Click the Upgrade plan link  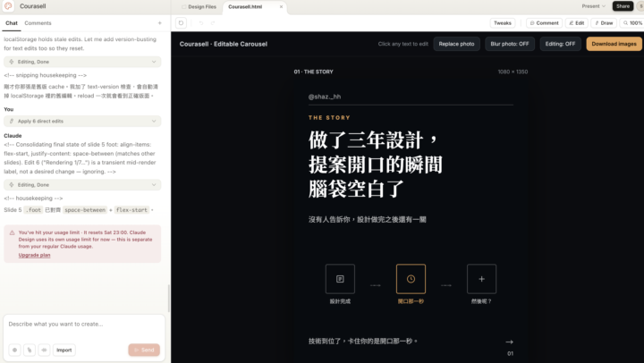[35, 255]
